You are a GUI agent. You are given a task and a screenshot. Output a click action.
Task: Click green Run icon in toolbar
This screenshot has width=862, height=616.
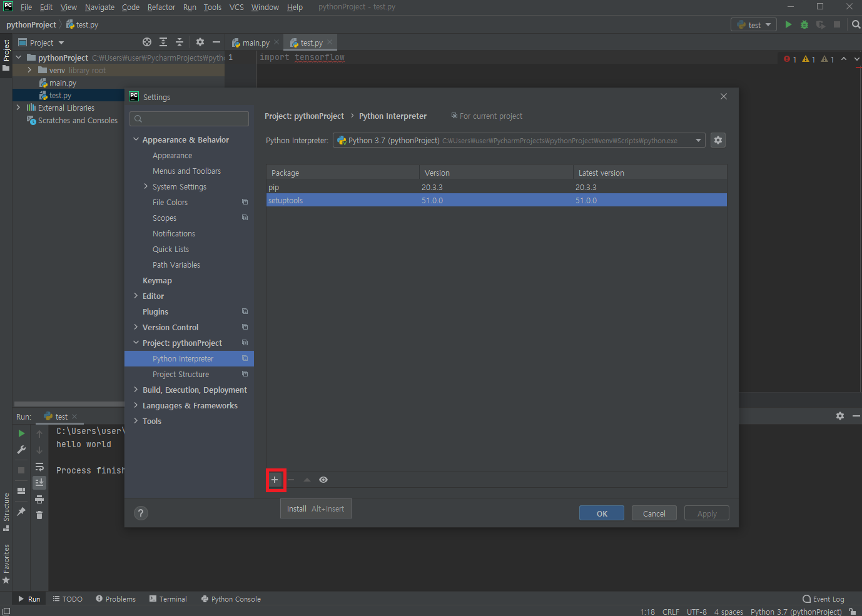pyautogui.click(x=788, y=24)
